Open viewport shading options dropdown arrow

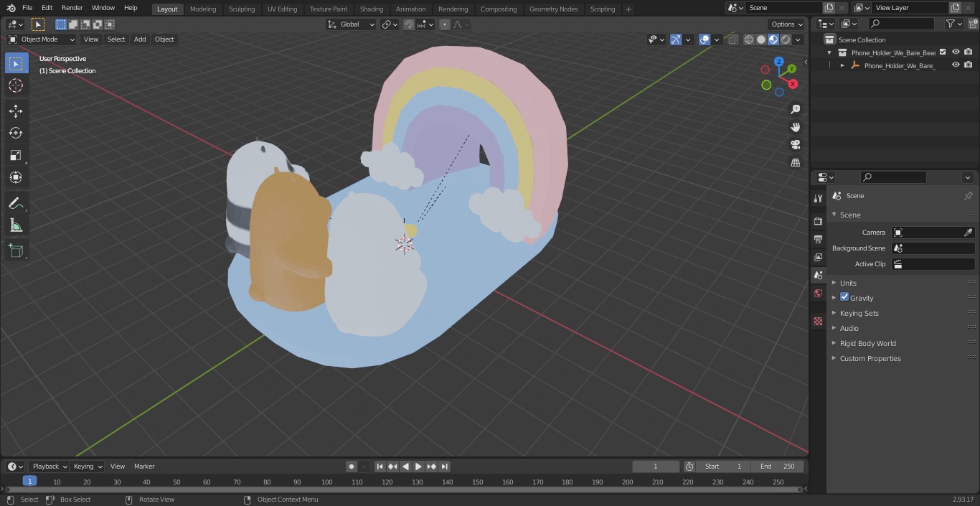click(x=798, y=39)
